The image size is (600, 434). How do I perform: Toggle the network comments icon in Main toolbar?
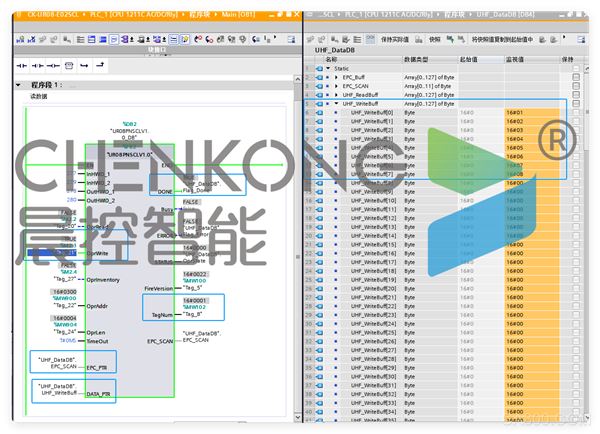(x=114, y=39)
